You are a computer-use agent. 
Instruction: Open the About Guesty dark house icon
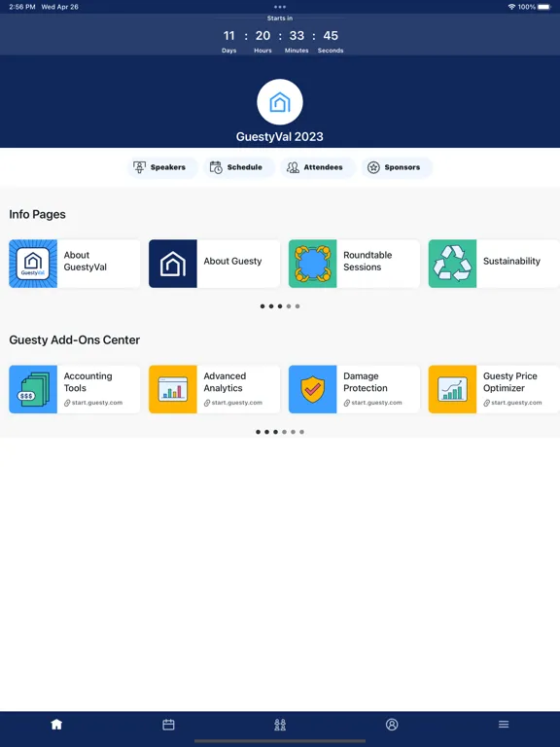pos(173,264)
